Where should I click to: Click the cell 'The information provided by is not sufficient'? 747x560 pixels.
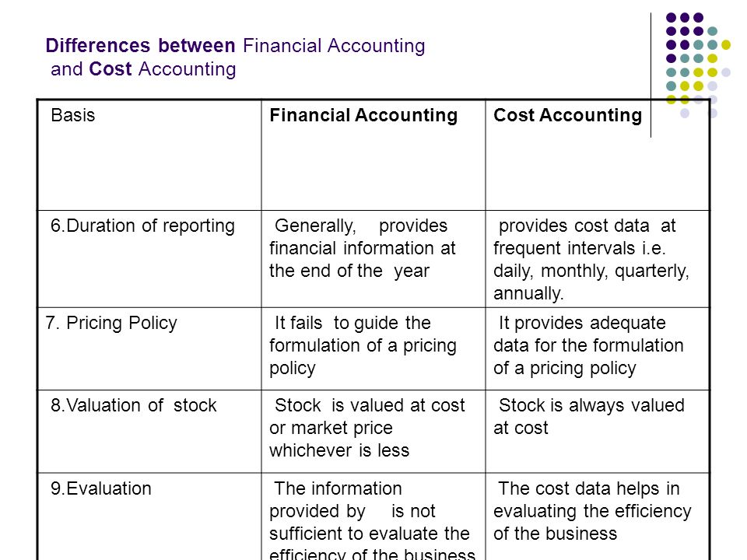click(373, 516)
